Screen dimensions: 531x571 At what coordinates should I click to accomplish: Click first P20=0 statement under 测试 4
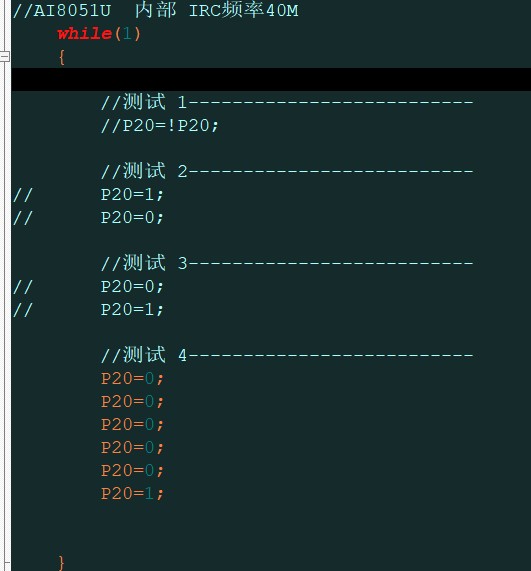(x=132, y=378)
